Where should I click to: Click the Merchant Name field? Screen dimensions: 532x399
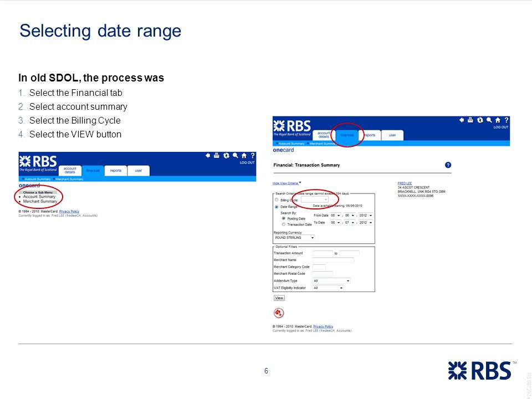point(333,260)
